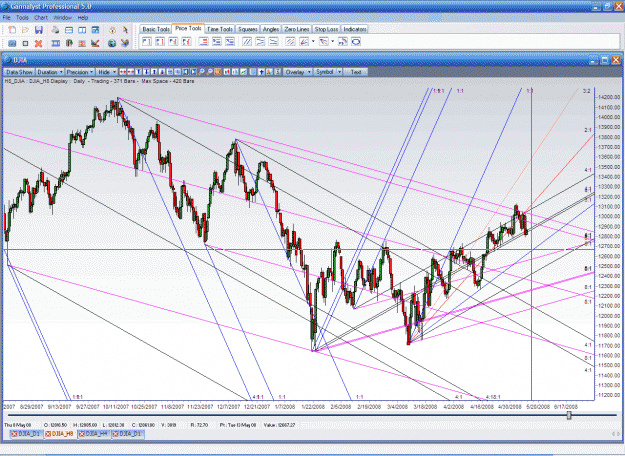Click the left scroll arrow beside chart tabs

613,434
